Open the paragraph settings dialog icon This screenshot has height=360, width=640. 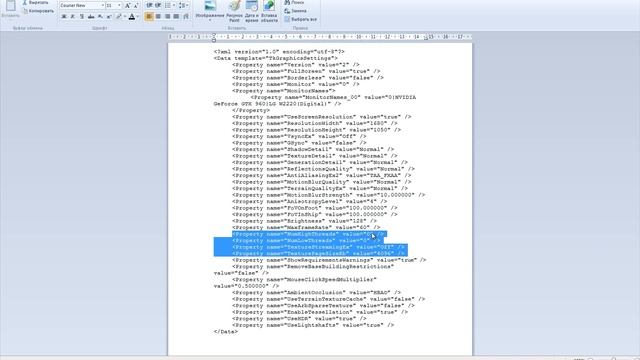[186, 17]
